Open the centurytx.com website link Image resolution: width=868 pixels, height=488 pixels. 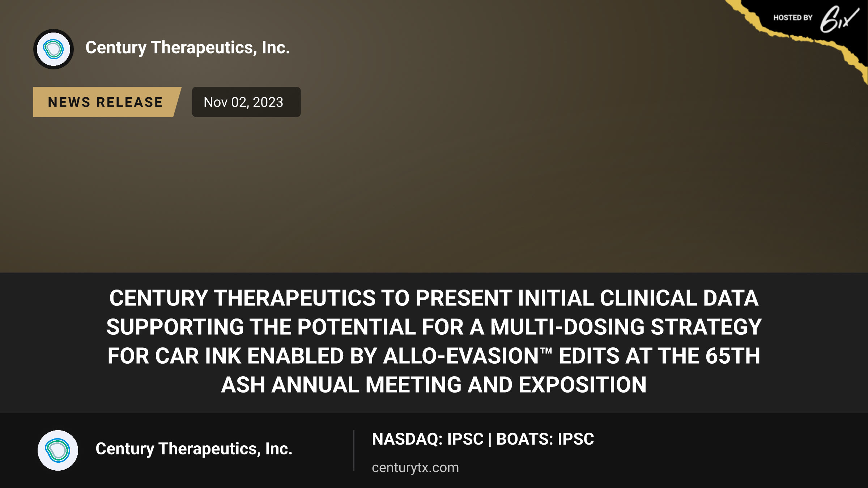415,468
